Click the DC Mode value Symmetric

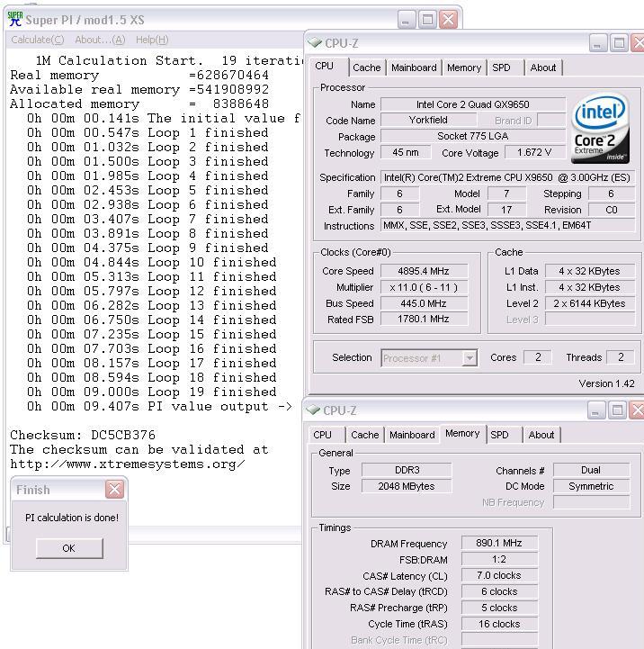pyautogui.click(x=591, y=486)
